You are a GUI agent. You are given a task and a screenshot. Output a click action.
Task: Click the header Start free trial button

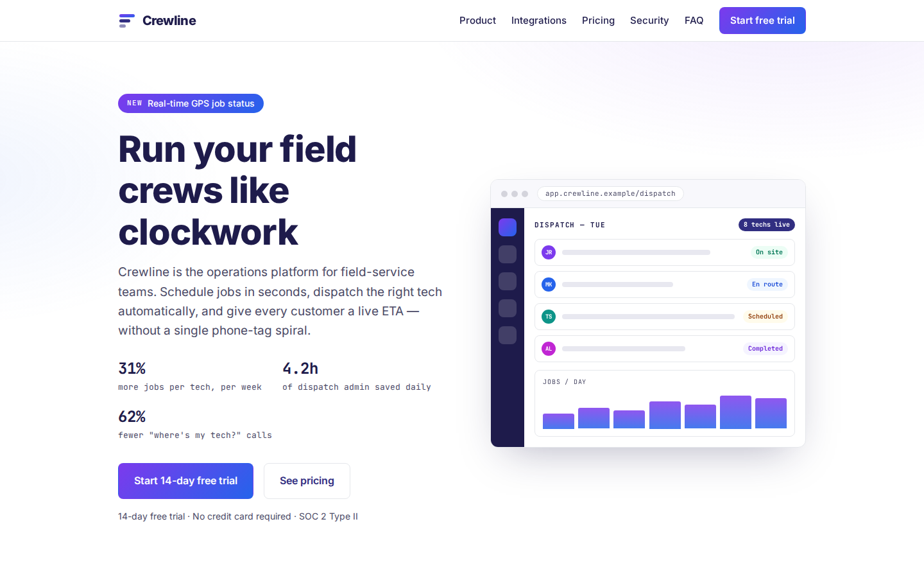tap(762, 21)
